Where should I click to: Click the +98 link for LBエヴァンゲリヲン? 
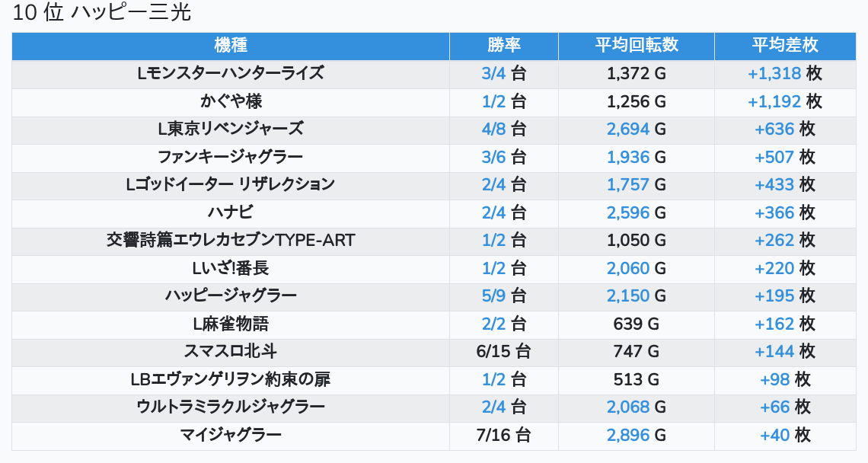pos(775,379)
